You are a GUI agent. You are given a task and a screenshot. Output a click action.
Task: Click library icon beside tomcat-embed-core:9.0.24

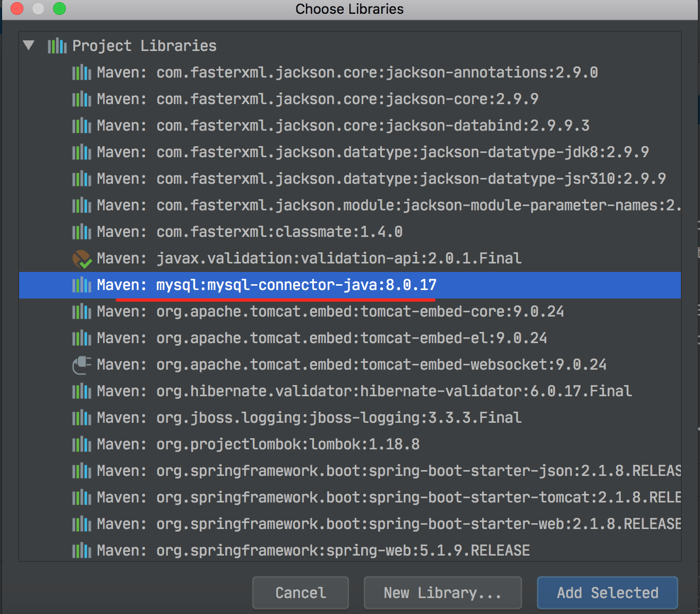82,312
